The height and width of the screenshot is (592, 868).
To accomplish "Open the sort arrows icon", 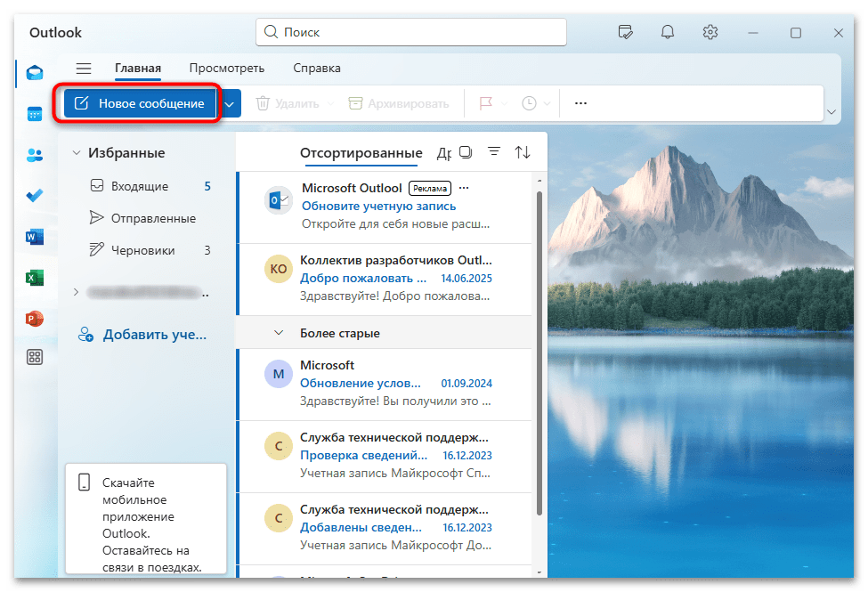I will click(x=523, y=152).
